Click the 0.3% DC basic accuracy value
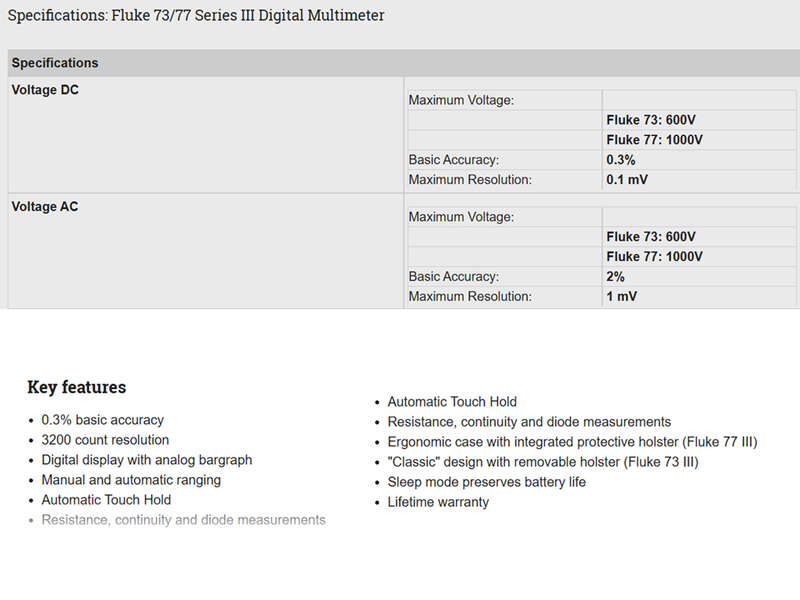This screenshot has height=600, width=800. point(620,160)
